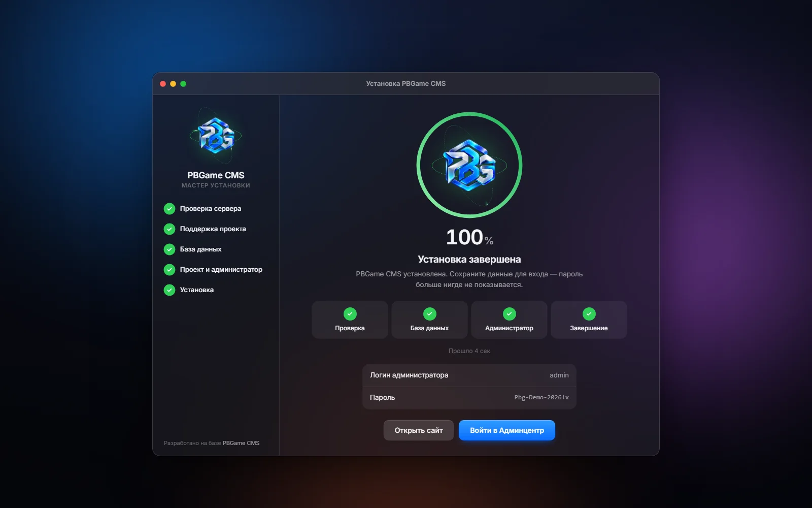Image resolution: width=812 pixels, height=508 pixels.
Task: Minimize the installer with yellow button
Action: coord(173,84)
